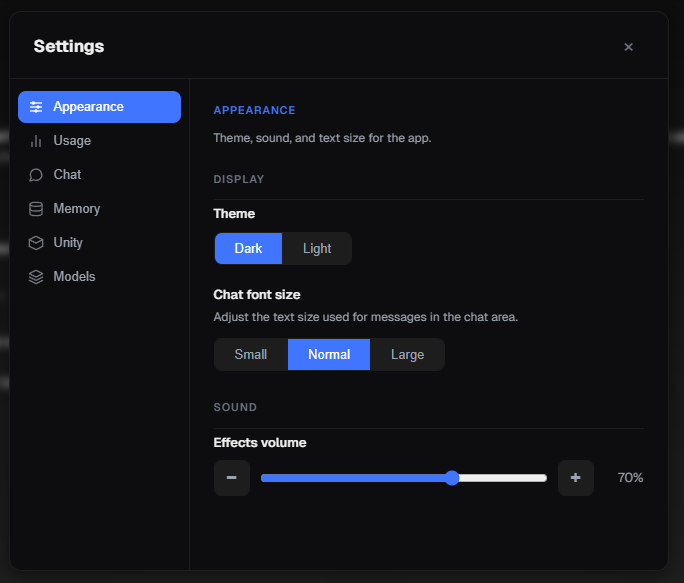Screen dimensions: 684x583
Task: Click 'Theme, sound, and text size' description
Action: click(x=322, y=138)
